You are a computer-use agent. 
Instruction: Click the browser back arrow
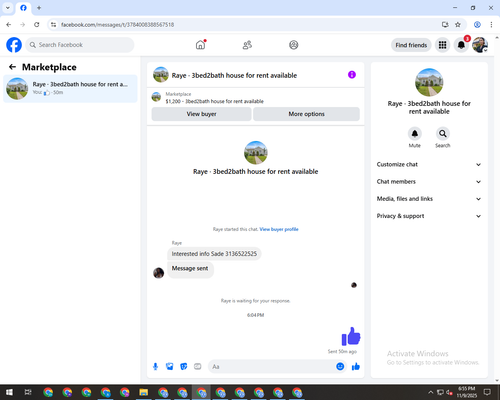click(x=9, y=25)
